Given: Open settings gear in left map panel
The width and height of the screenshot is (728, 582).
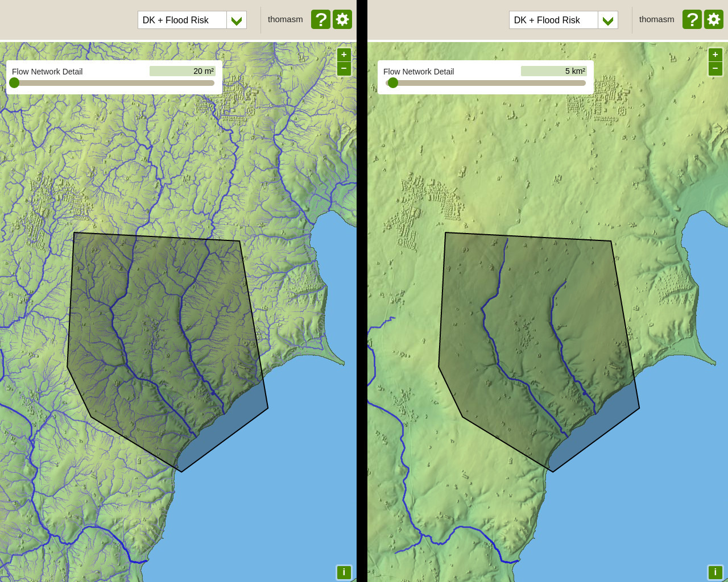Looking at the screenshot, I should 342,19.
